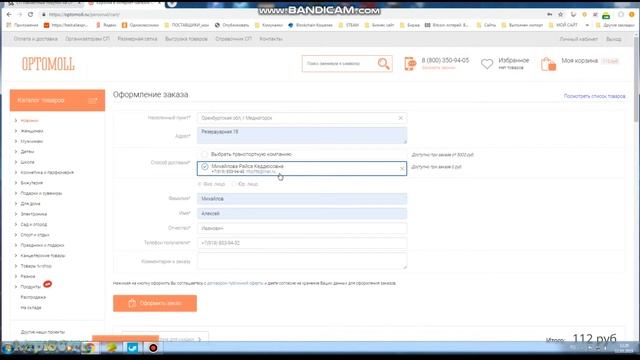Expand the Продукты category arrow
This screenshot has height=360, width=640.
pyautogui.click(x=16, y=287)
